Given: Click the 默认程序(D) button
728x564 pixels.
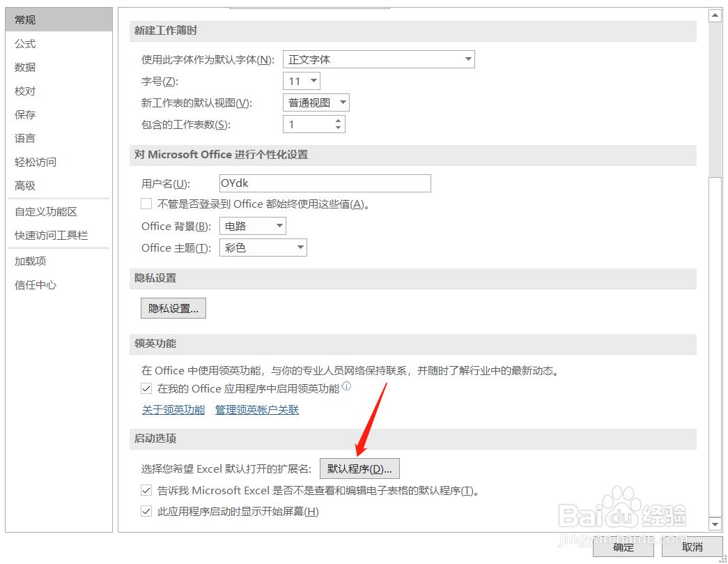Looking at the screenshot, I should coord(359,468).
